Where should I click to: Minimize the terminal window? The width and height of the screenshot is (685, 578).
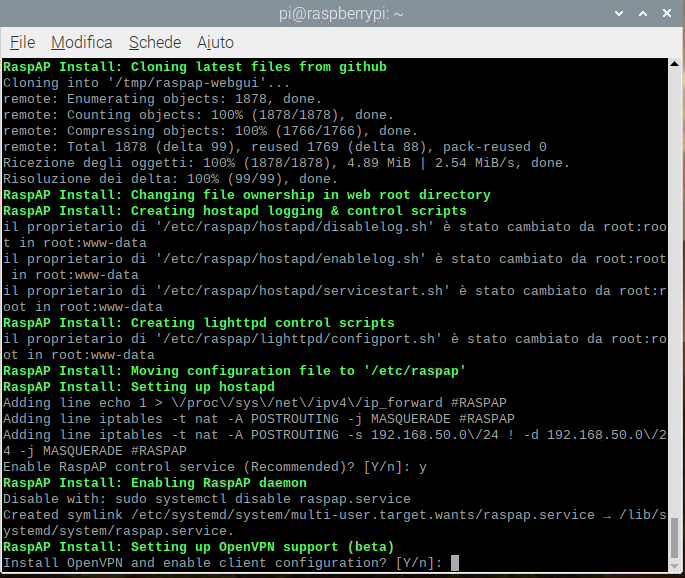pyautogui.click(x=619, y=14)
